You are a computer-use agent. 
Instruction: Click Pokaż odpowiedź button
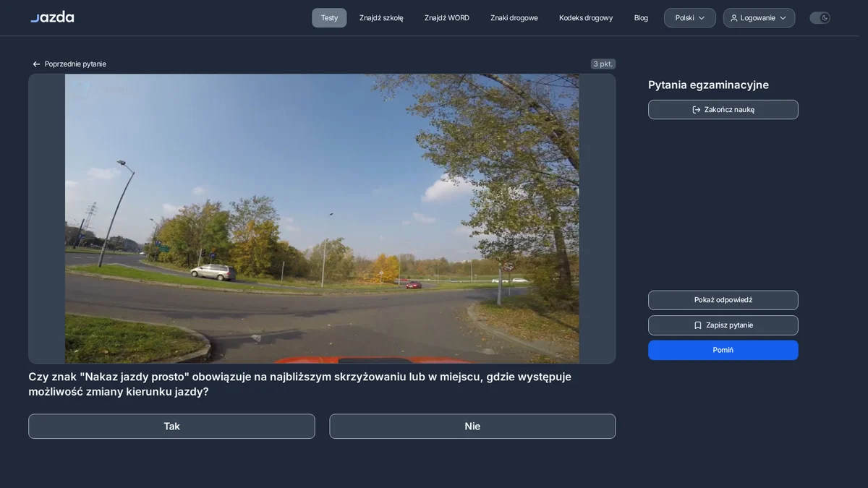pyautogui.click(x=723, y=300)
